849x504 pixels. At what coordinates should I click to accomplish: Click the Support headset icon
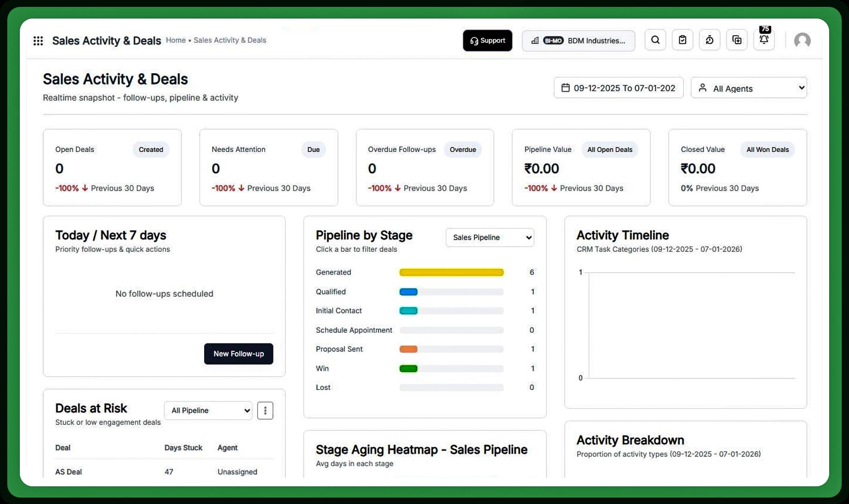[474, 40]
